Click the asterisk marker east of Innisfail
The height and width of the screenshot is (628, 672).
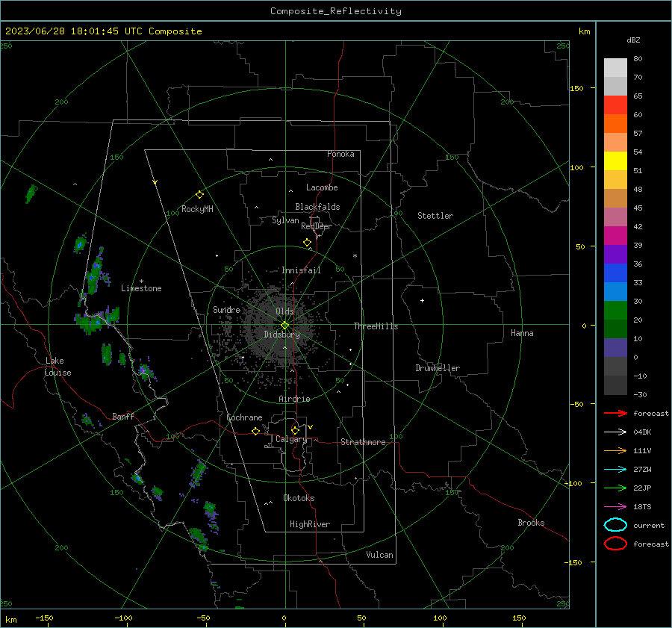[355, 256]
